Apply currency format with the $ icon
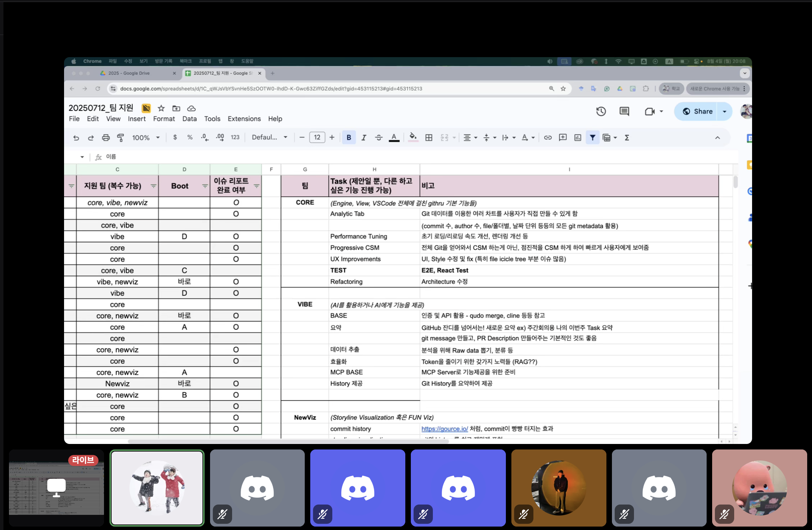The image size is (812, 530). (175, 137)
